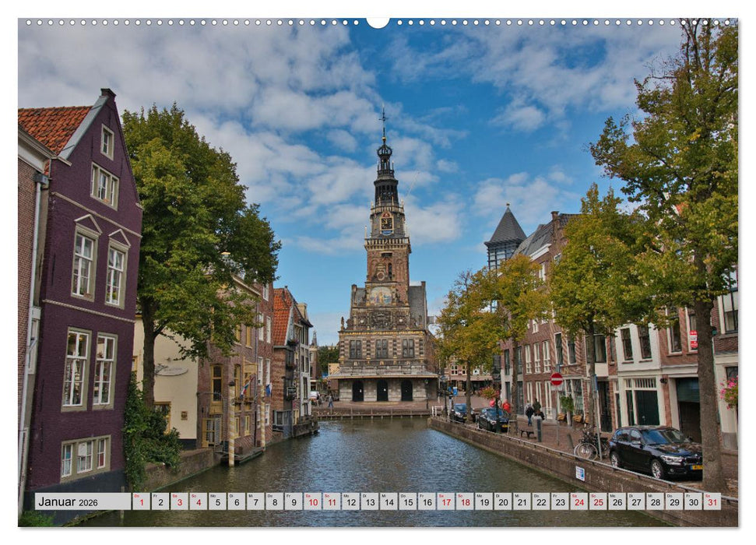This screenshot has height=545, width=756.
Task: Toggle selection of the Mo 5 cell
Action: point(217,503)
